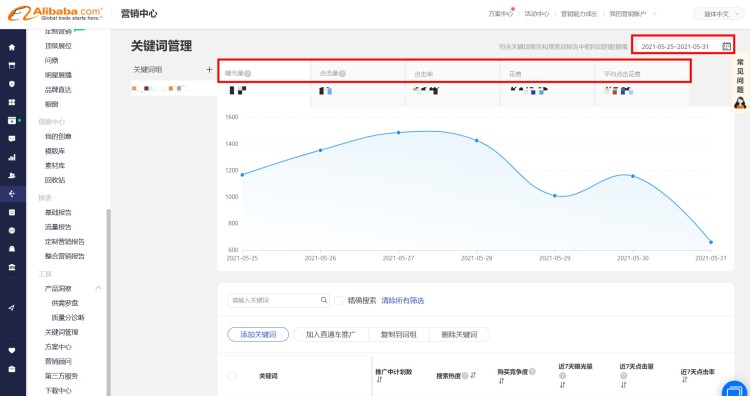
Task: Click into the keyword search input field
Action: click(274, 300)
